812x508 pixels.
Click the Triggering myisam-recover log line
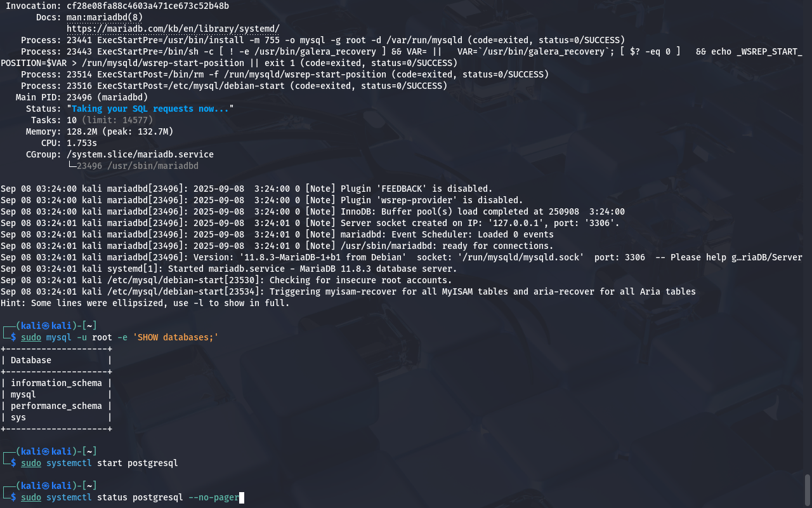(x=348, y=291)
